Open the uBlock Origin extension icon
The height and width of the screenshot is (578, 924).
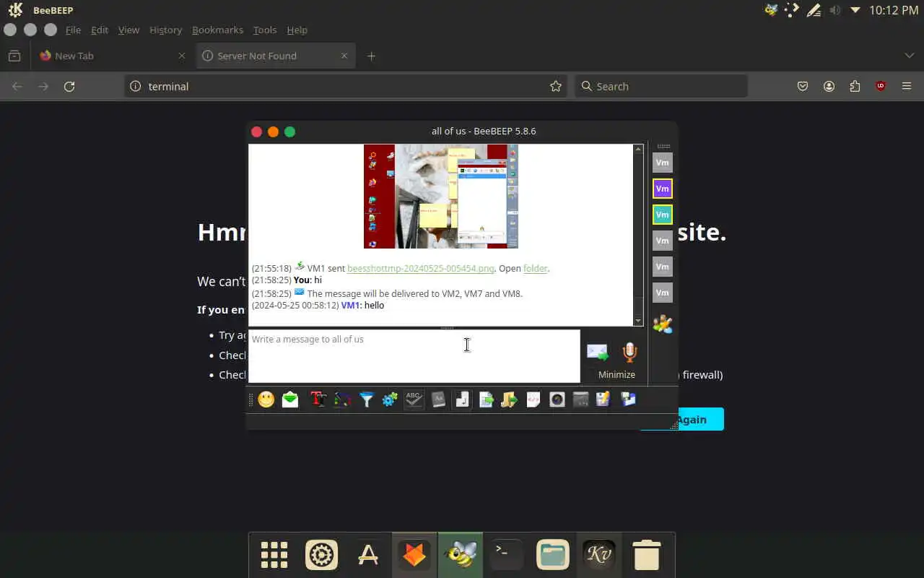click(x=881, y=86)
